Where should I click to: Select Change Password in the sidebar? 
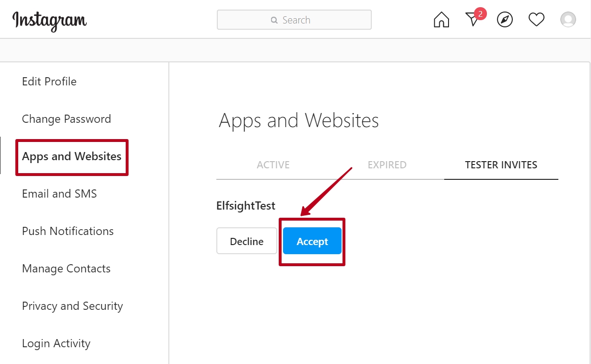(66, 119)
